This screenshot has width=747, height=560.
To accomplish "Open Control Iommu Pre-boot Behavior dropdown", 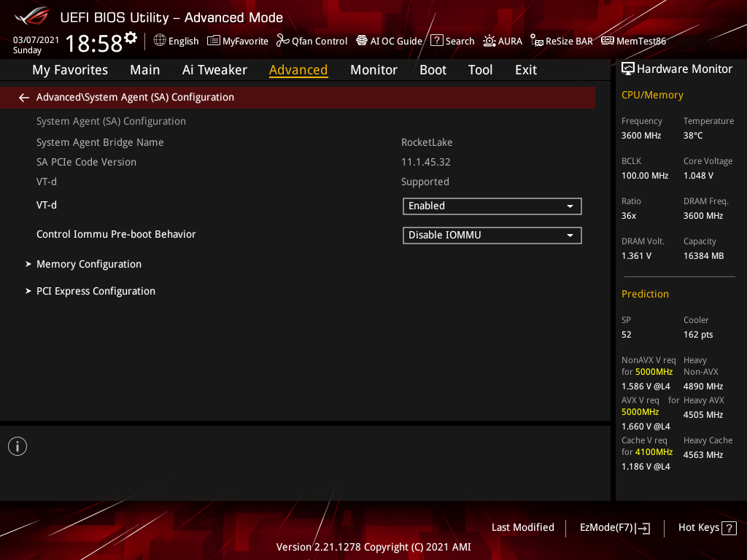I will (492, 236).
